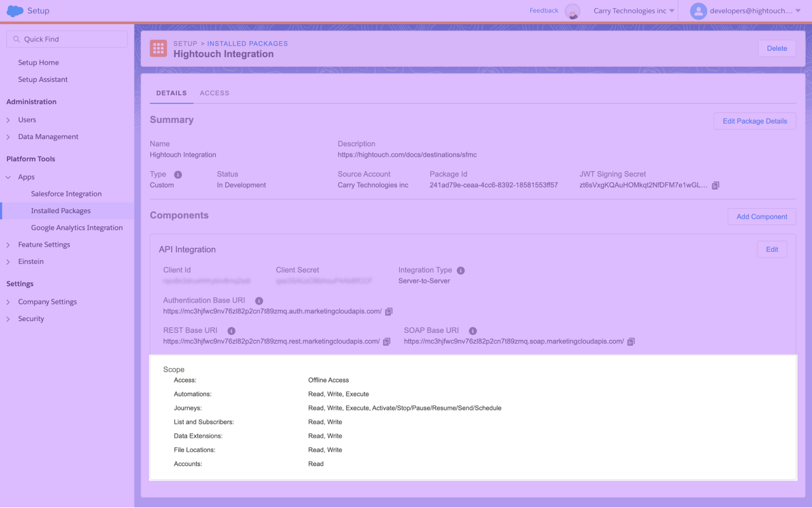Show info icon beside Authentication Base URI

pyautogui.click(x=259, y=301)
